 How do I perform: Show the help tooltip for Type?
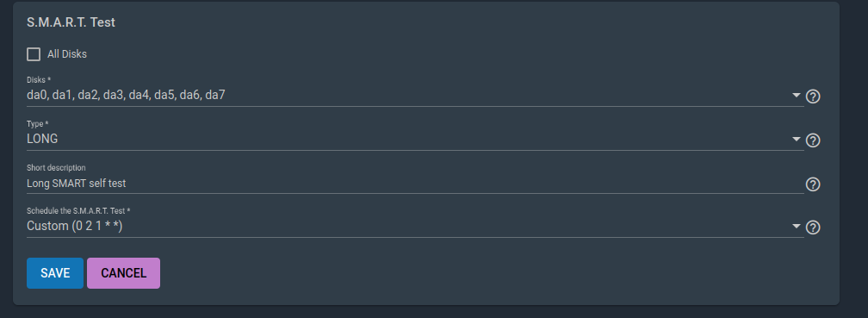(x=813, y=140)
